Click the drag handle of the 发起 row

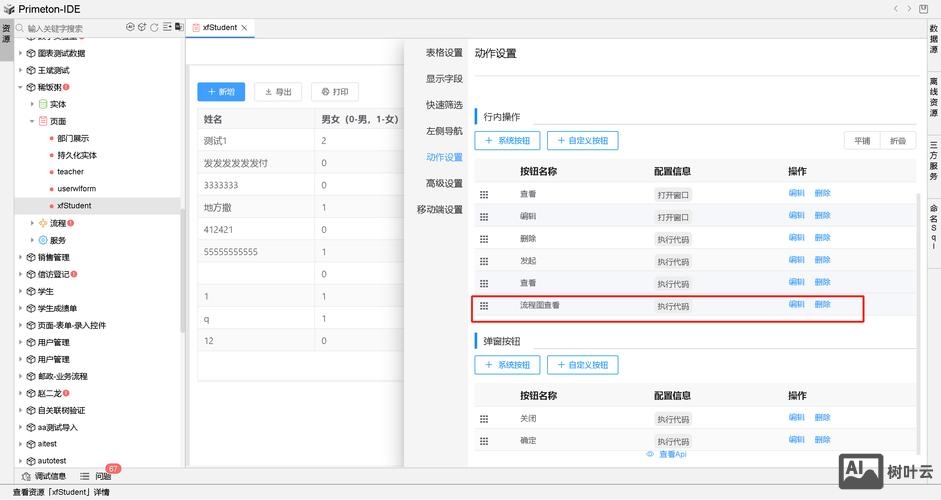[484, 261]
